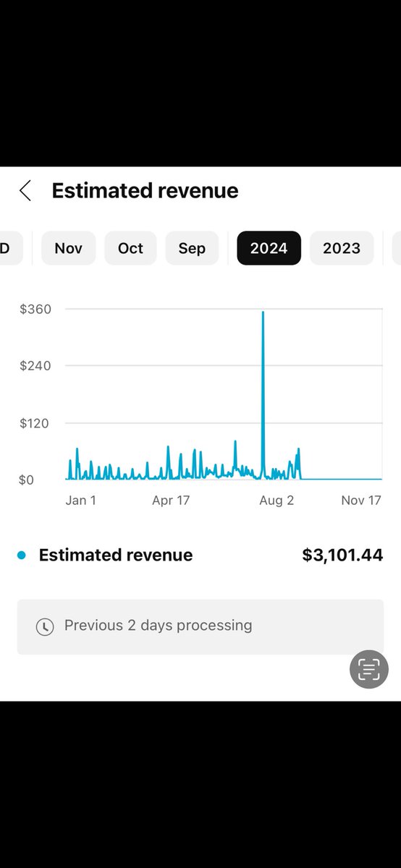The width and height of the screenshot is (401, 868).
Task: Open the scan text icon button
Action: tap(369, 669)
